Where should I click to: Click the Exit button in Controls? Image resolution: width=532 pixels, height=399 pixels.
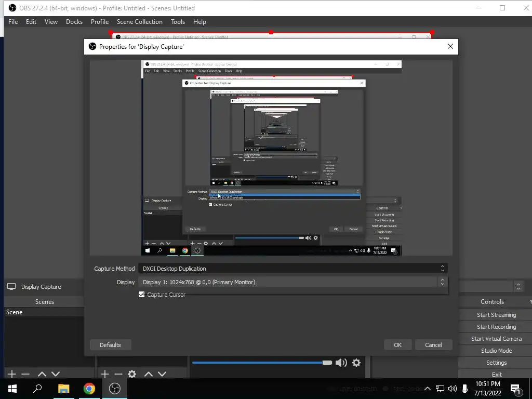coord(496,374)
